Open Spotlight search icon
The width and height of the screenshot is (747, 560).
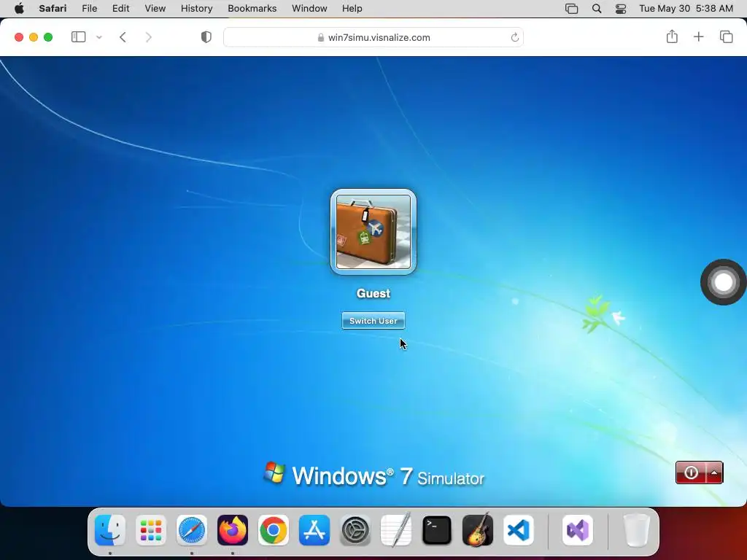point(597,9)
